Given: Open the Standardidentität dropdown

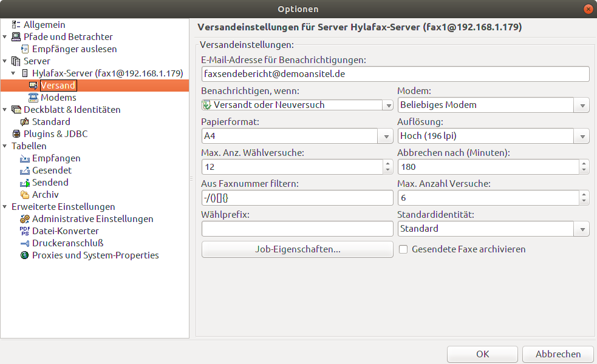Looking at the screenshot, I should 583,229.
